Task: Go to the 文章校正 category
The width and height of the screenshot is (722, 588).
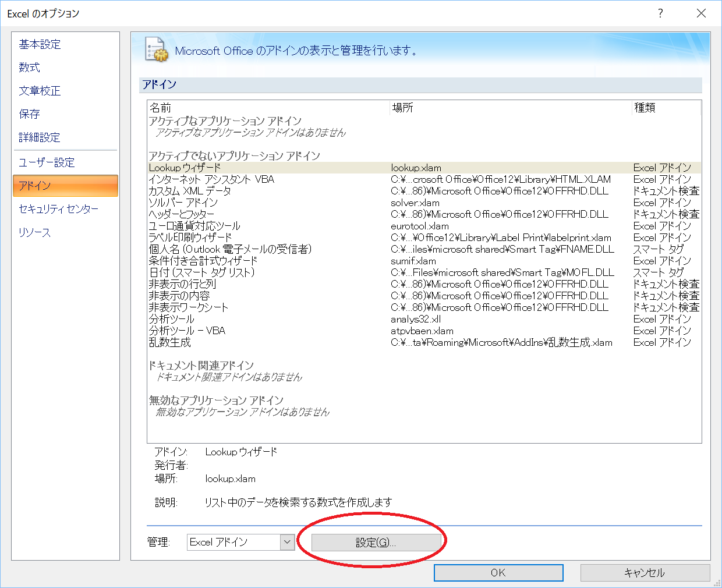Action: 65,91
